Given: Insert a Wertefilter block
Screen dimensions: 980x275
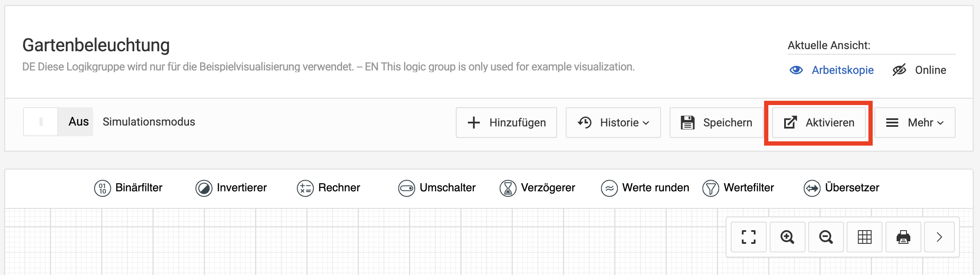Looking at the screenshot, I should (x=738, y=188).
